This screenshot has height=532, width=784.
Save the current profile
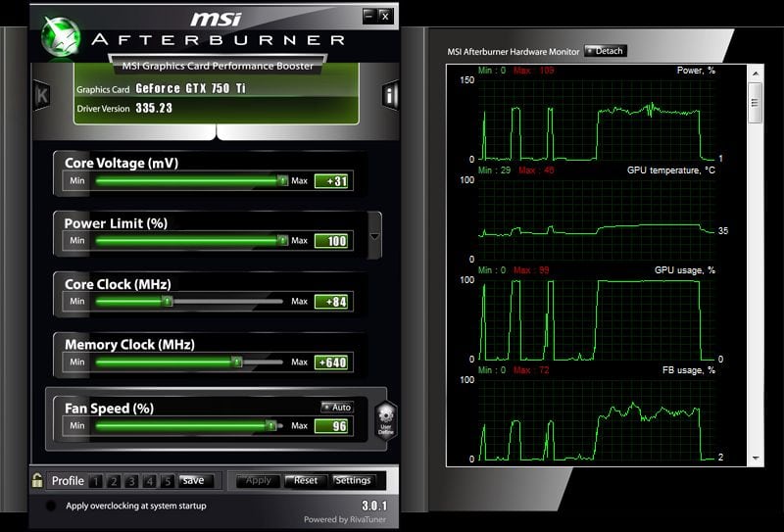pos(193,480)
